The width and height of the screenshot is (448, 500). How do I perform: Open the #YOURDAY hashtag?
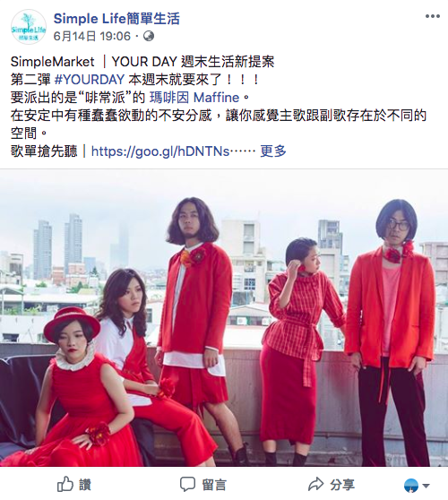[x=90, y=80]
